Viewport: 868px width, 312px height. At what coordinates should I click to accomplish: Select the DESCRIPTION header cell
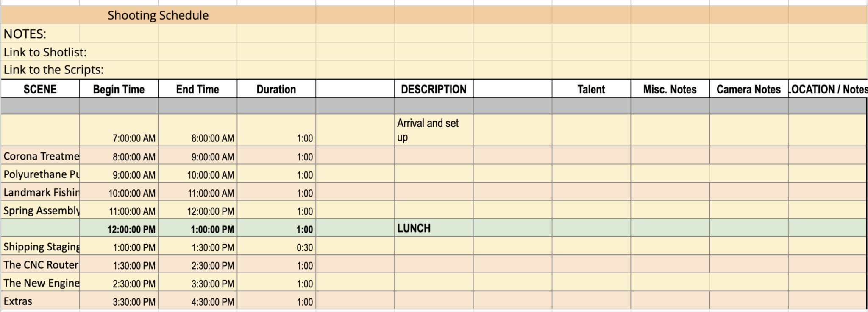click(x=434, y=90)
